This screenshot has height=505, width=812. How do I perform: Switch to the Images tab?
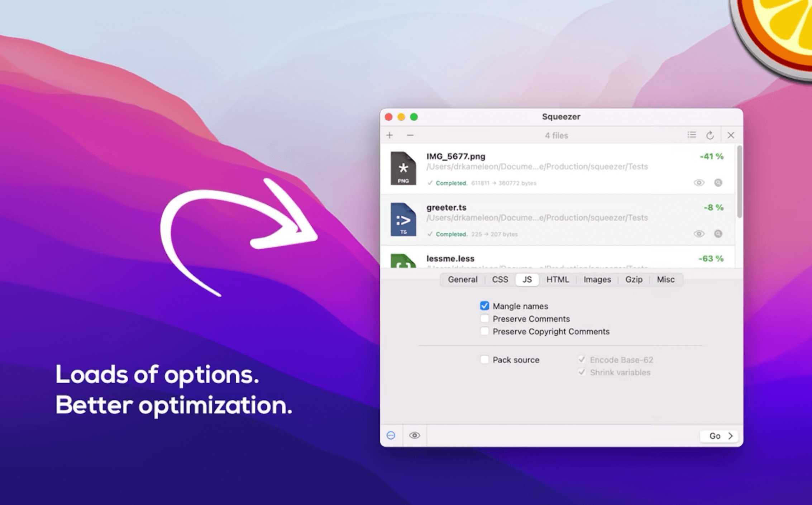coord(597,279)
